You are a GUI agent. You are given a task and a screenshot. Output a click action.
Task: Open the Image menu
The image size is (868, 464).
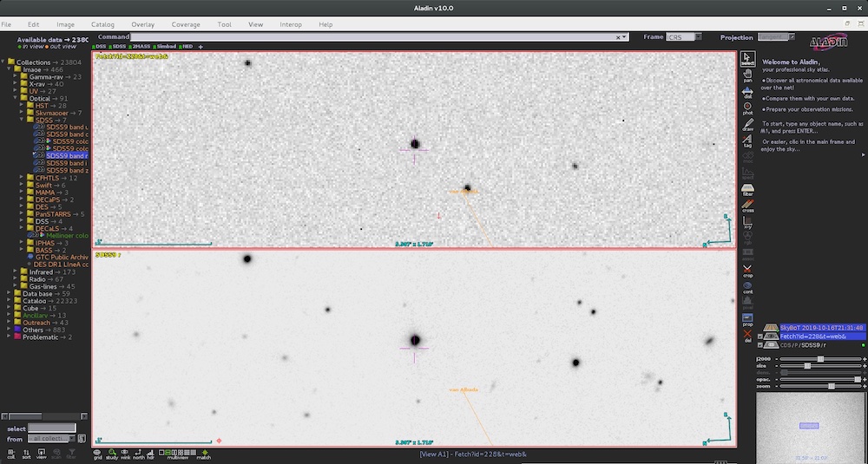(65, 24)
